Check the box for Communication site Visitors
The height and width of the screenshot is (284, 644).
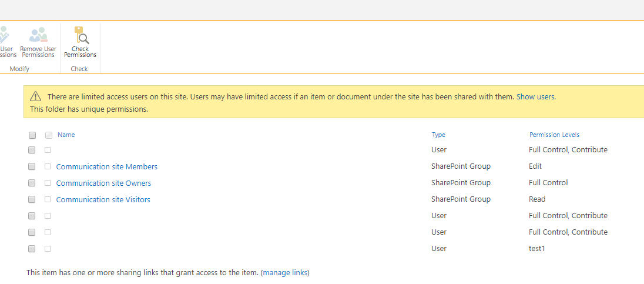coord(32,199)
